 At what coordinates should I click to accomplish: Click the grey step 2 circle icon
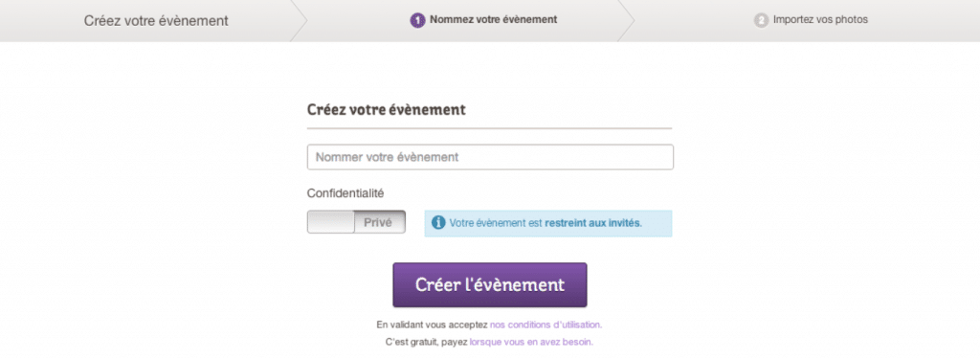point(761,21)
